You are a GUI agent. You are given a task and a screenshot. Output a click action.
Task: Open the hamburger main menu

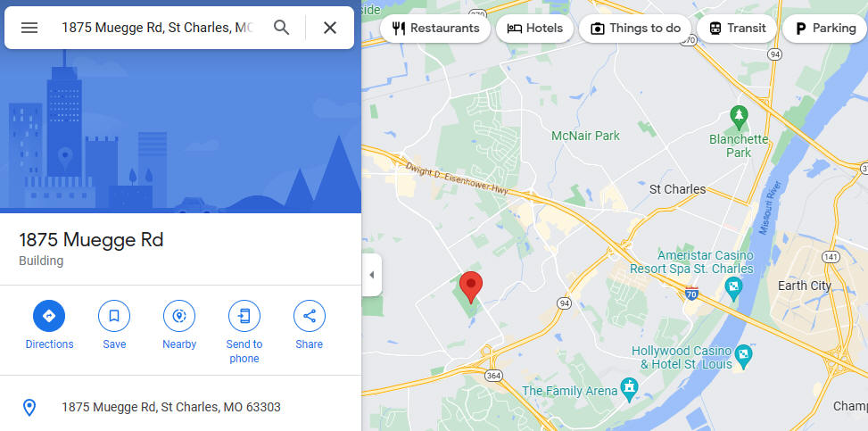[29, 28]
